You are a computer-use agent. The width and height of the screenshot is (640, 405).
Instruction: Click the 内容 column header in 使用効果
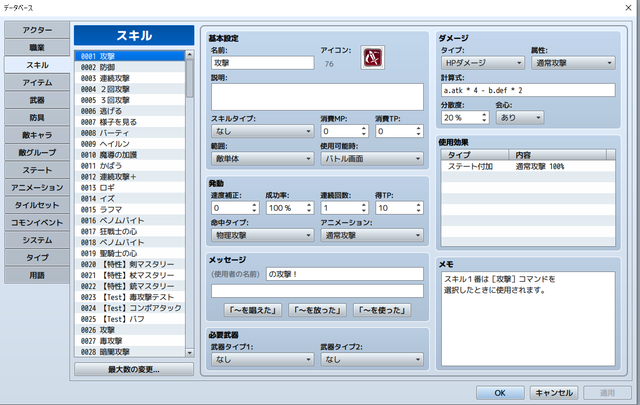[x=558, y=155]
